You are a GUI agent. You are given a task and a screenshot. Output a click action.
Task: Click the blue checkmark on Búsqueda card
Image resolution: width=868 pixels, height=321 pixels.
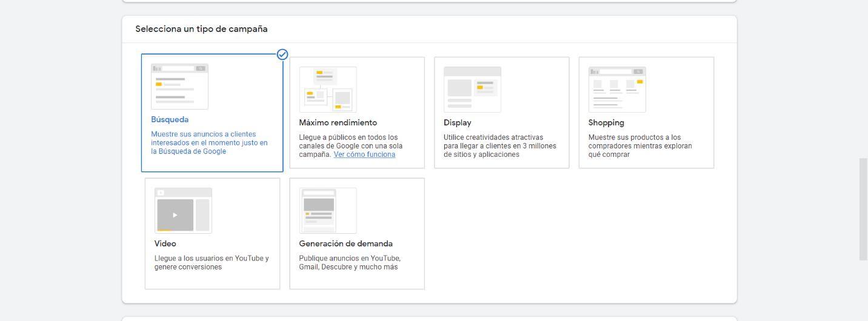[x=282, y=55]
